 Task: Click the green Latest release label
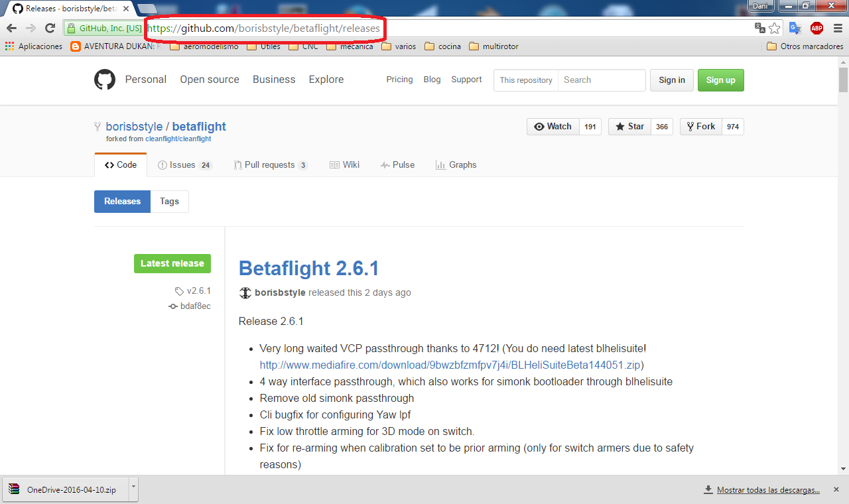172,263
